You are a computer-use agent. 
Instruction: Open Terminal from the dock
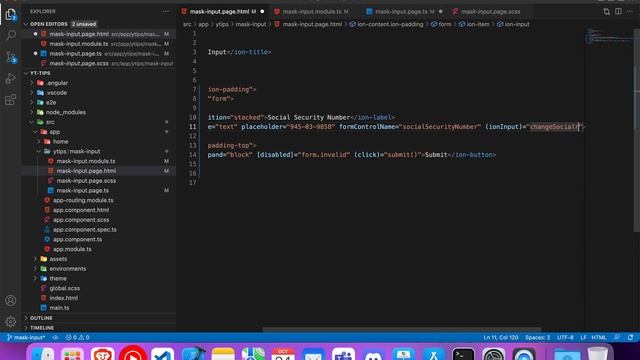(x=463, y=354)
